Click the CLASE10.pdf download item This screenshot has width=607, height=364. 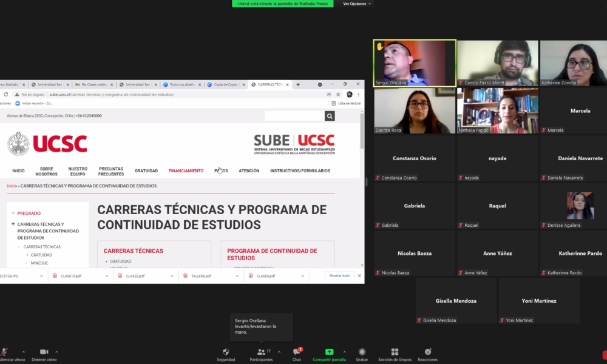[71, 276]
